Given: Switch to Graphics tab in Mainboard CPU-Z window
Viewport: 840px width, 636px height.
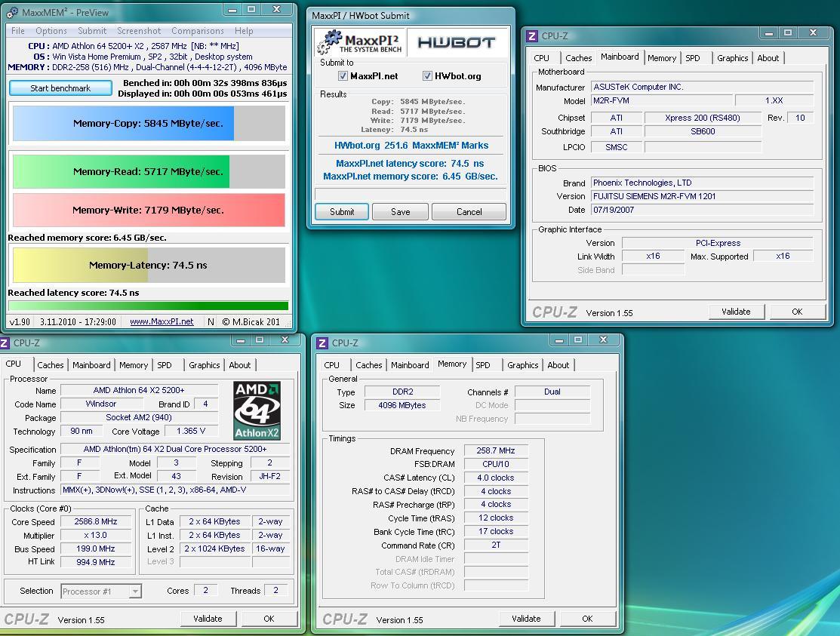Looking at the screenshot, I should pos(732,58).
